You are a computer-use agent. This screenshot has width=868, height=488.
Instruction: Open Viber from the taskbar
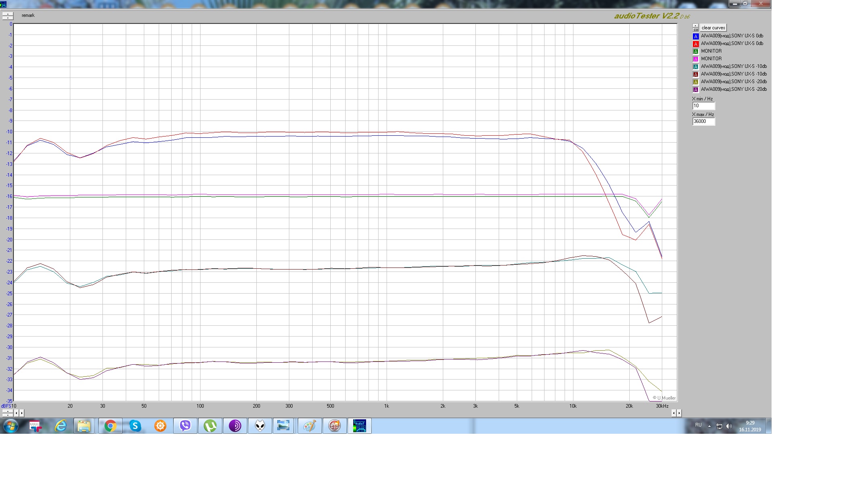pos(185,426)
